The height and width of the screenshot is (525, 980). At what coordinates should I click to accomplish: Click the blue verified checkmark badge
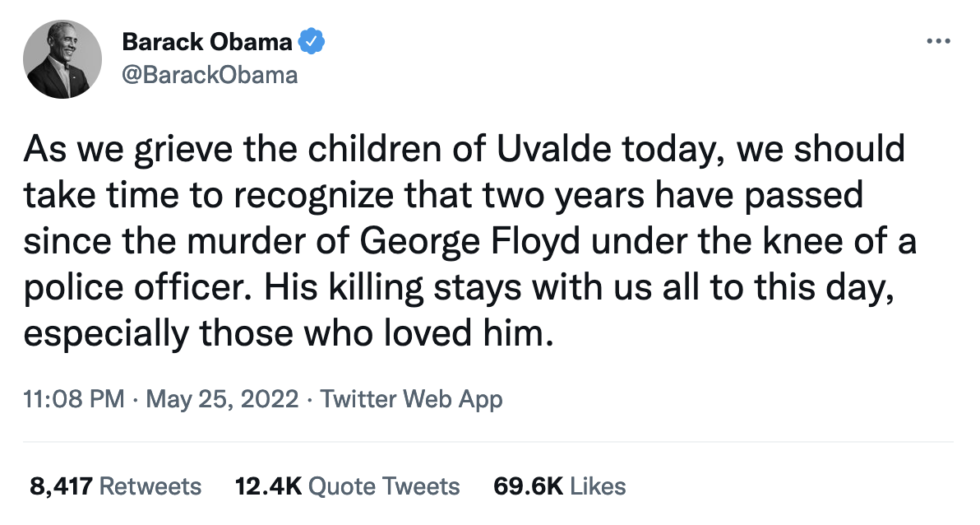[312, 42]
